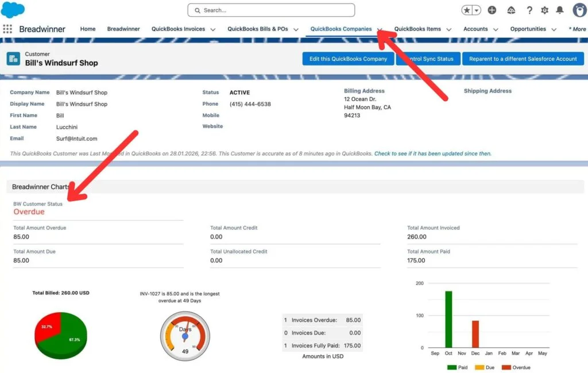
Task: Focus the global Search field
Action: point(271,10)
